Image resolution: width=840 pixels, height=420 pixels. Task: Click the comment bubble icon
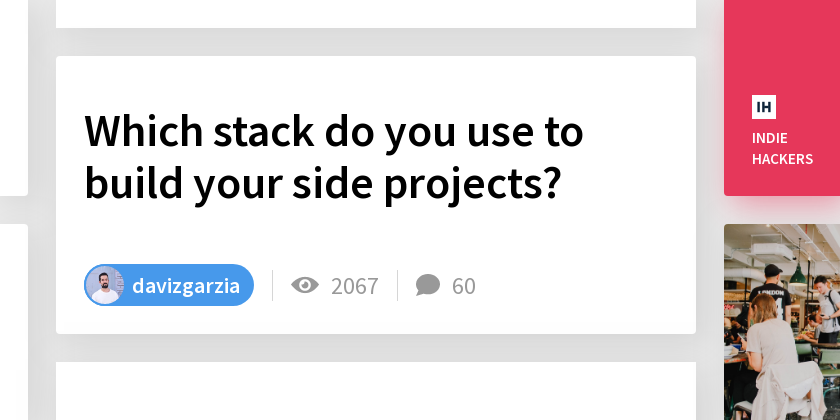(x=428, y=286)
